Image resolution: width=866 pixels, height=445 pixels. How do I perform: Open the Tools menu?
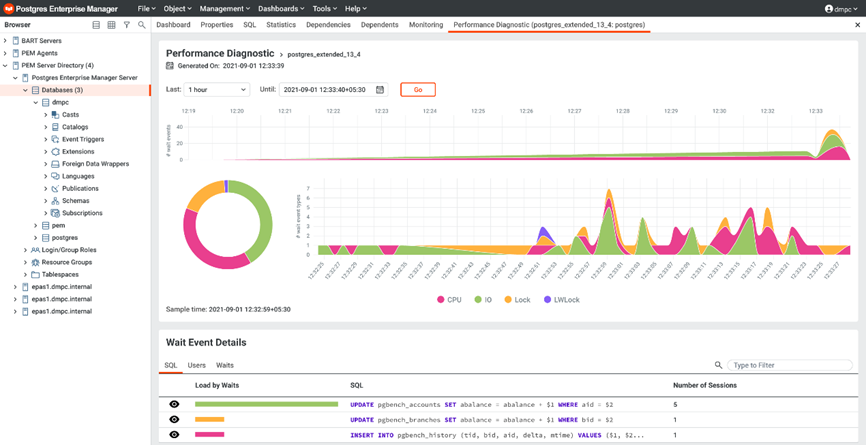pyautogui.click(x=325, y=9)
